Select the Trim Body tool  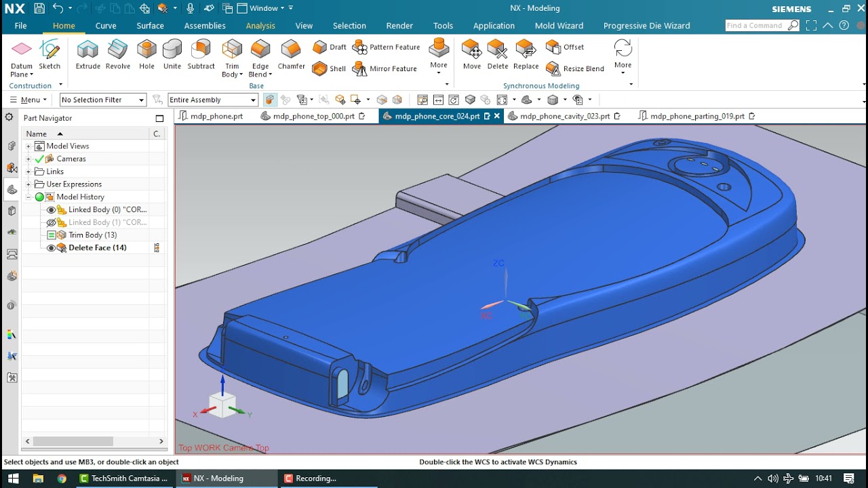click(232, 58)
